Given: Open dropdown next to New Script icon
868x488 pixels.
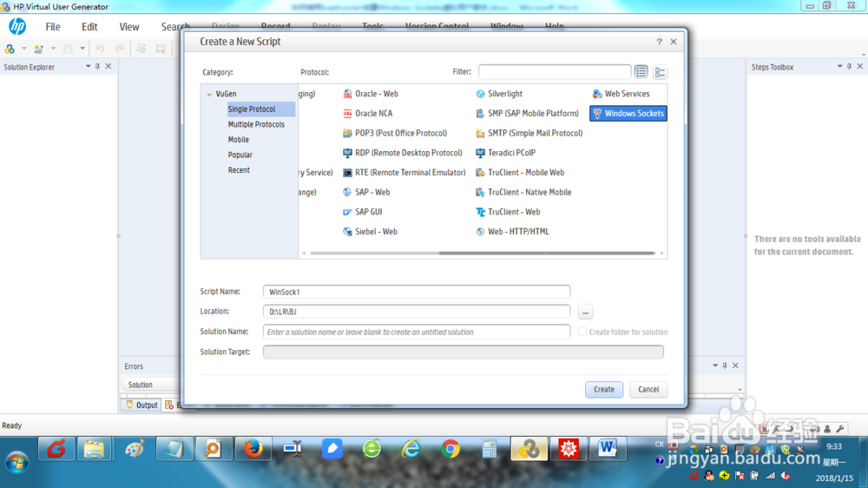Looking at the screenshot, I should [23, 49].
